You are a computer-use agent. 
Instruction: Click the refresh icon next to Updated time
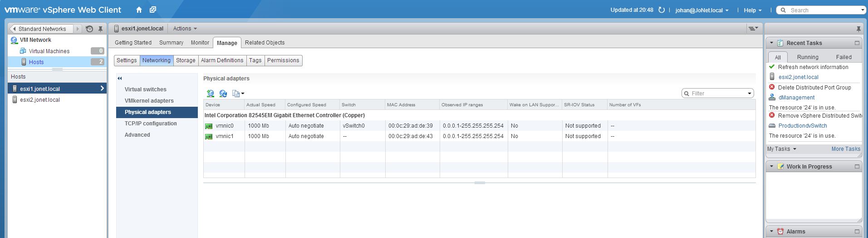coord(662,10)
